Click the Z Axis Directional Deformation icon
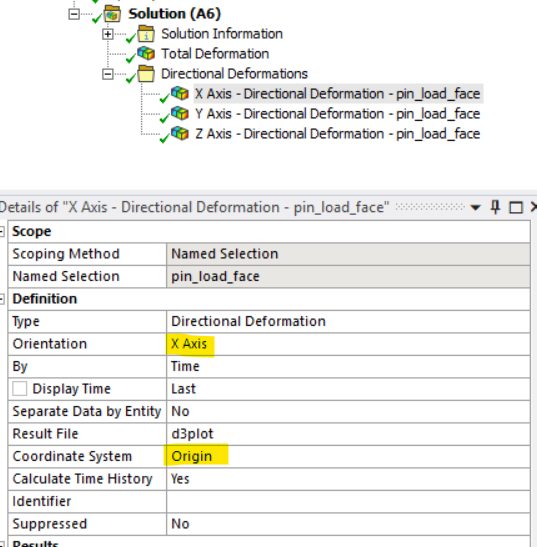Screen dimensions: 537x547 coord(180,133)
